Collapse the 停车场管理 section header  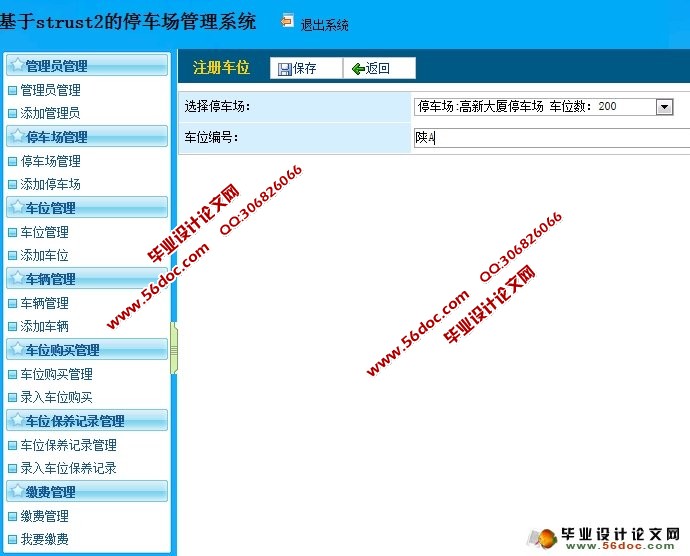(87, 136)
